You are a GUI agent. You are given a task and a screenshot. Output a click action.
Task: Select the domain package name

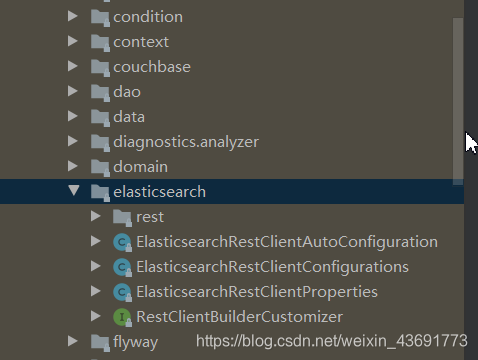point(141,167)
